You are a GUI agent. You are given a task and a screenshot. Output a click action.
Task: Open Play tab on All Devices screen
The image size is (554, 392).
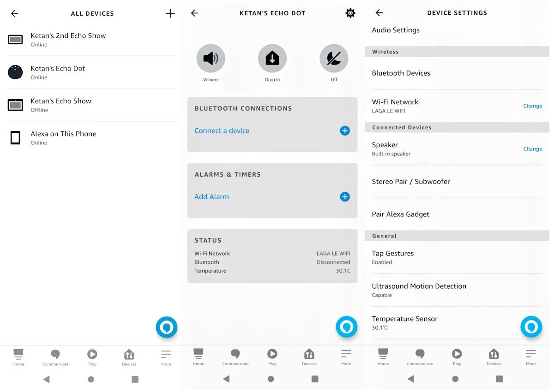(x=92, y=357)
